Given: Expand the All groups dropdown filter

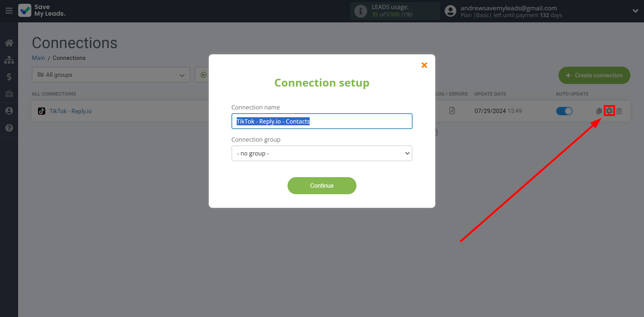Looking at the screenshot, I should (x=110, y=75).
